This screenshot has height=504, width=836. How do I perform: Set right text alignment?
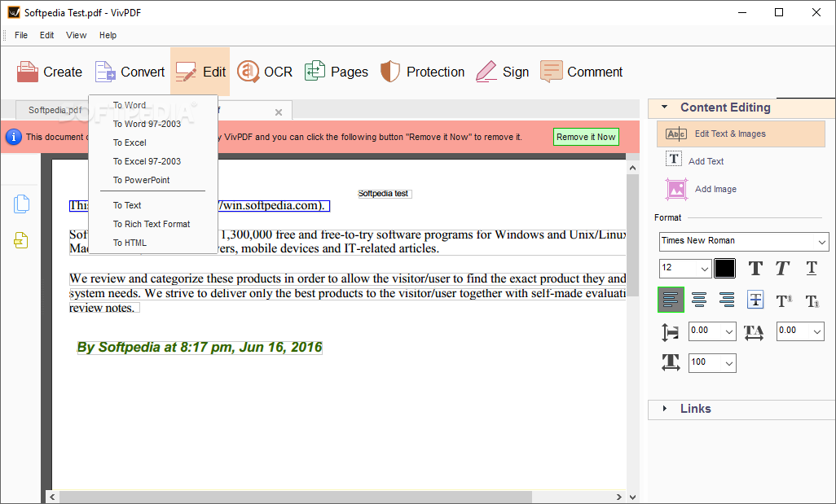(x=727, y=300)
